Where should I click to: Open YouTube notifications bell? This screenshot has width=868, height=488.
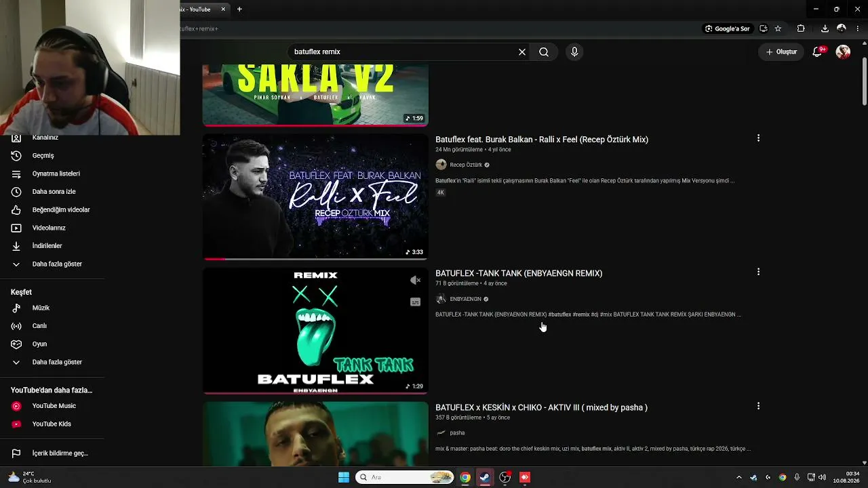pyautogui.click(x=818, y=52)
